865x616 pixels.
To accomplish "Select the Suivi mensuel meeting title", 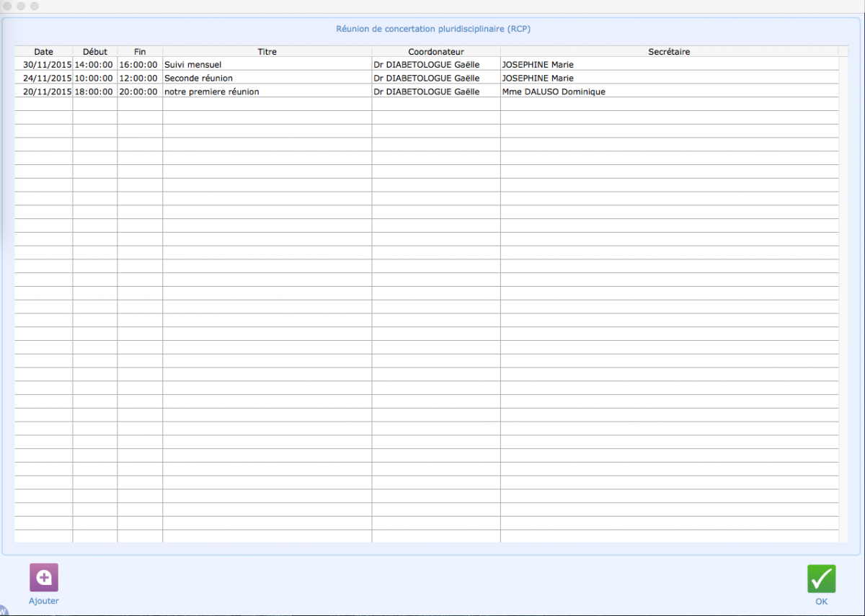I will [x=267, y=64].
